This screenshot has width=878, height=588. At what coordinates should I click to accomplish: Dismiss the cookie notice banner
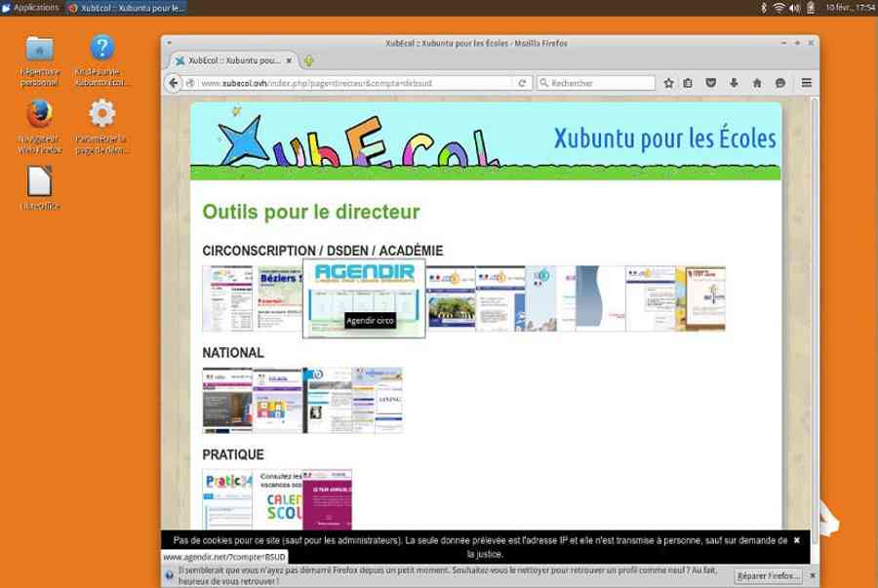pyautogui.click(x=796, y=539)
